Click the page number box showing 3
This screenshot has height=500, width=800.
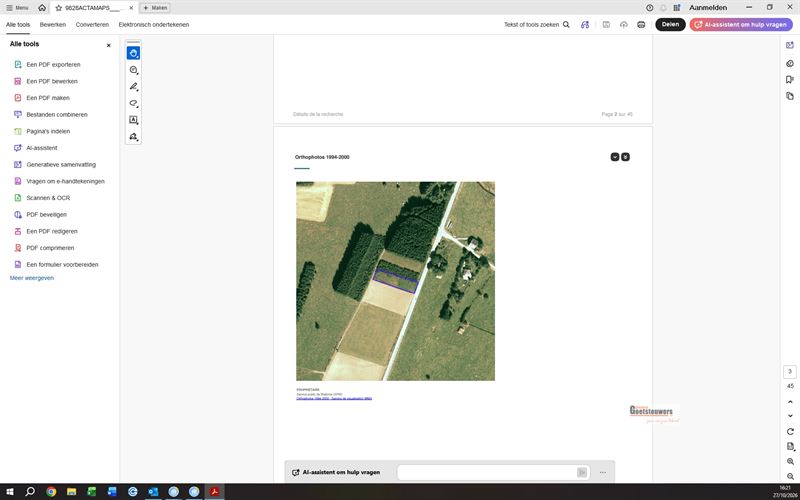[x=790, y=371]
